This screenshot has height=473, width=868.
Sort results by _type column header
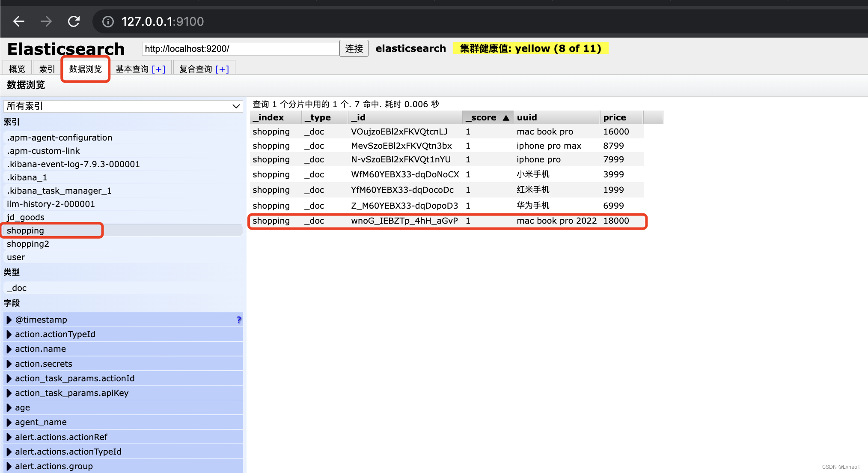click(x=325, y=117)
